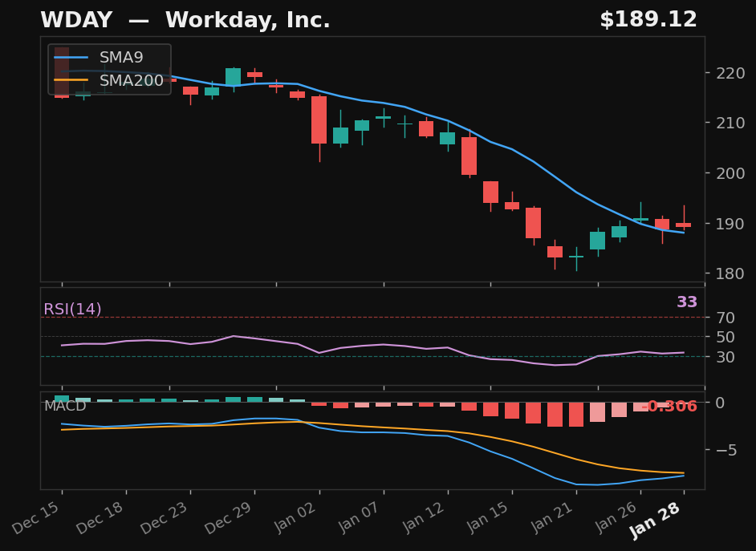Click the WDAY ticker symbol in title
Viewport: 756px width, 551px height.
coord(76,20)
